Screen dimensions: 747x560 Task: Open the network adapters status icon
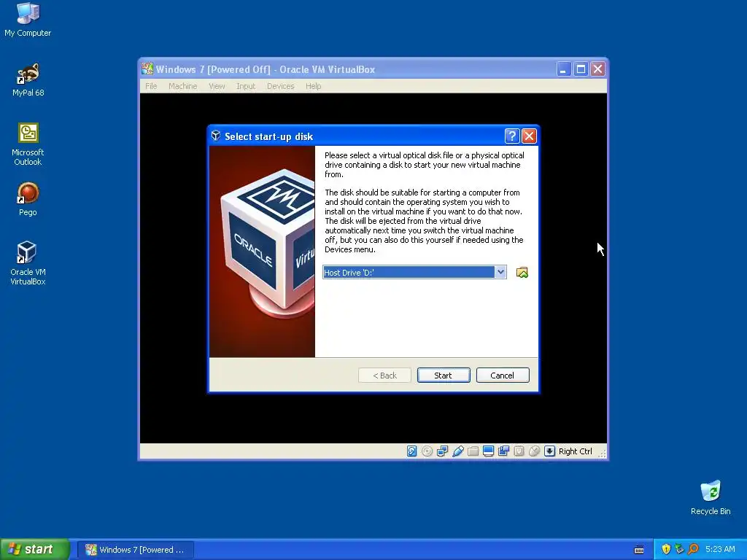[443, 451]
